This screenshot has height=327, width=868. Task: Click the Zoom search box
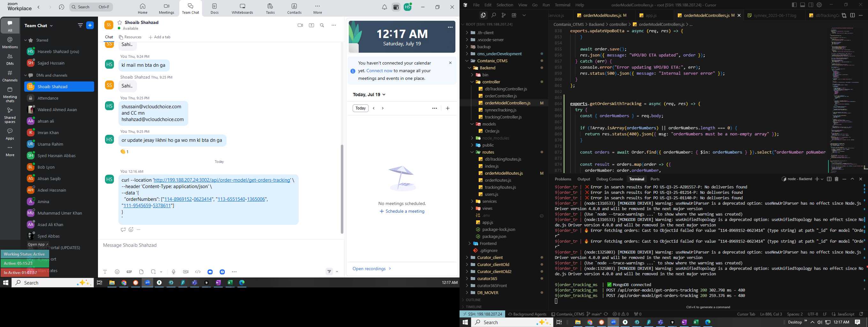point(91,7)
